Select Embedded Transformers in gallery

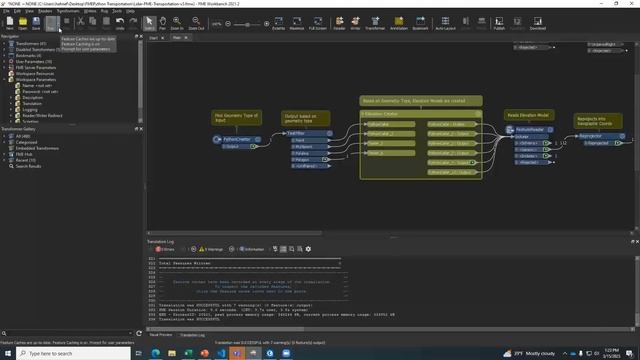pyautogui.click(x=37, y=148)
